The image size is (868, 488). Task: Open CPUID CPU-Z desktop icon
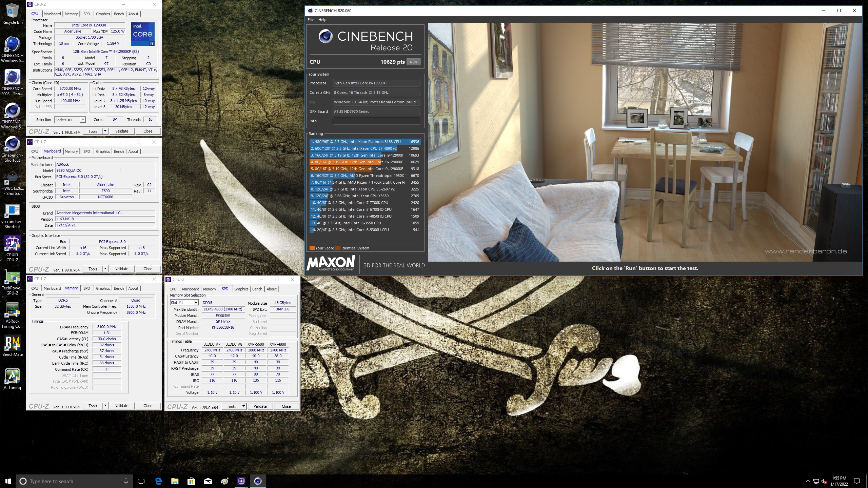(13, 249)
